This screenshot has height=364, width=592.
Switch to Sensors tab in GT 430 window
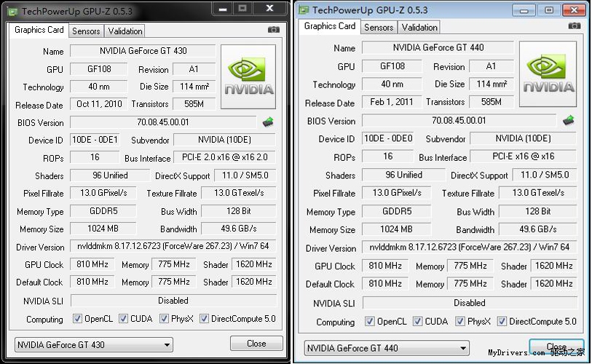pyautogui.click(x=86, y=31)
